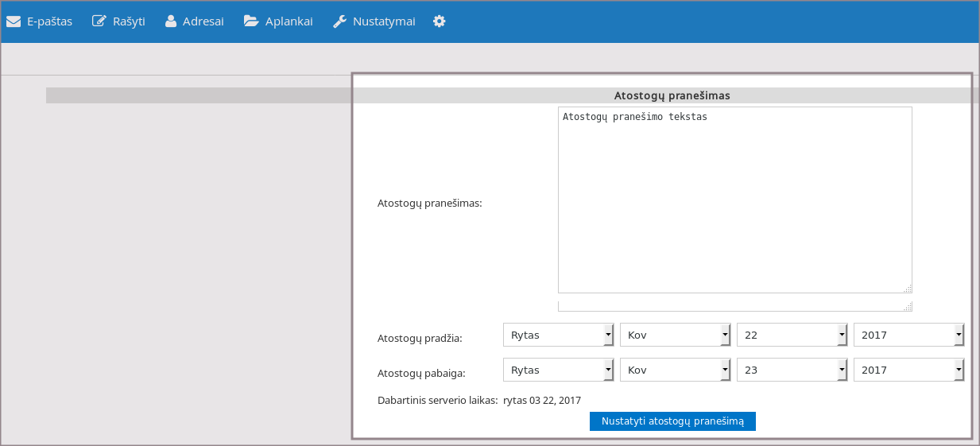This screenshot has width=980, height=446.
Task: Click the resize handle of message textarea
Action: coord(908,289)
